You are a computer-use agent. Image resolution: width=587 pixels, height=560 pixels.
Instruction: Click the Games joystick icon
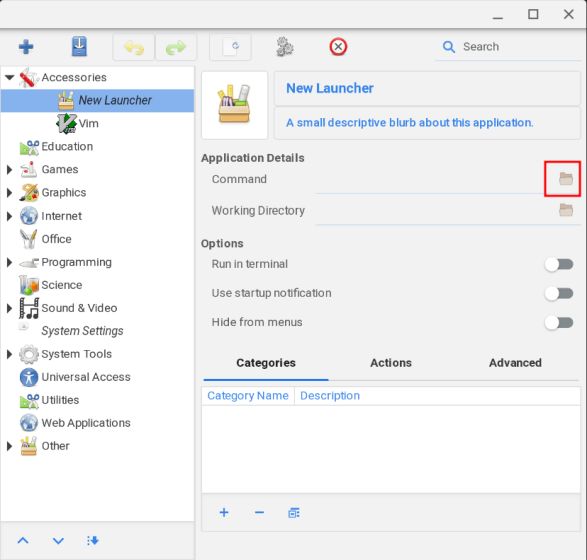coord(29,170)
